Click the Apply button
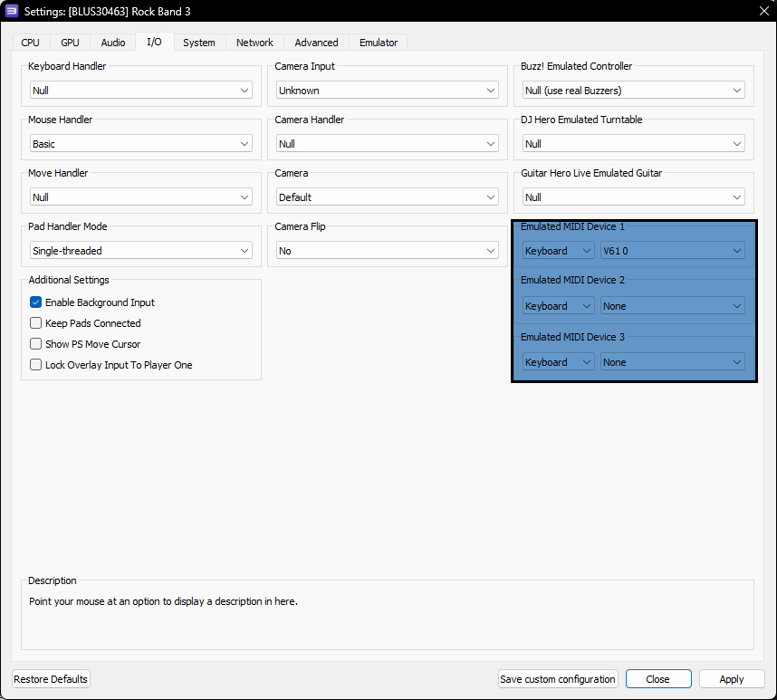The height and width of the screenshot is (700, 777). point(732,678)
